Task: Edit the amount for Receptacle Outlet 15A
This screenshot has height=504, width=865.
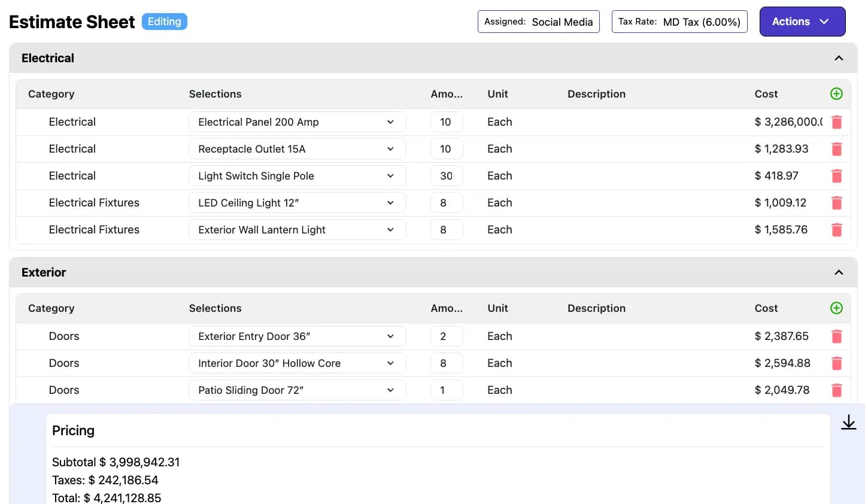Action: (x=447, y=148)
